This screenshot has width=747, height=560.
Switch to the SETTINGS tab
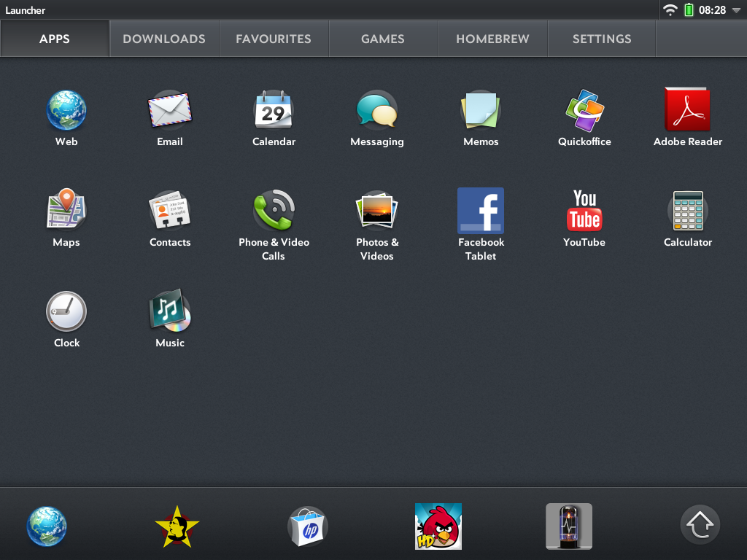pos(602,39)
